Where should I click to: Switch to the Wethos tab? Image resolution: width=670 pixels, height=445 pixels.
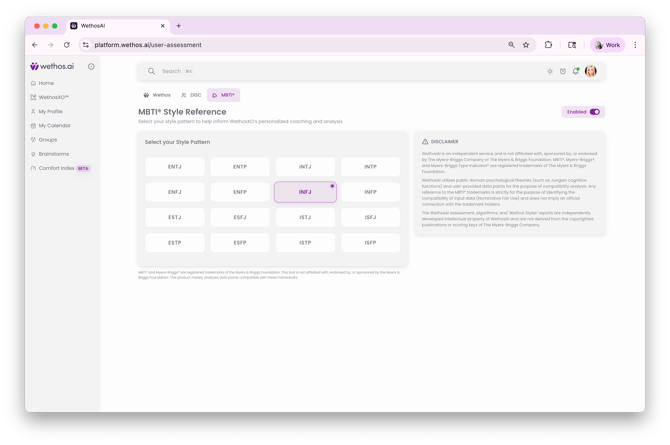(x=157, y=95)
